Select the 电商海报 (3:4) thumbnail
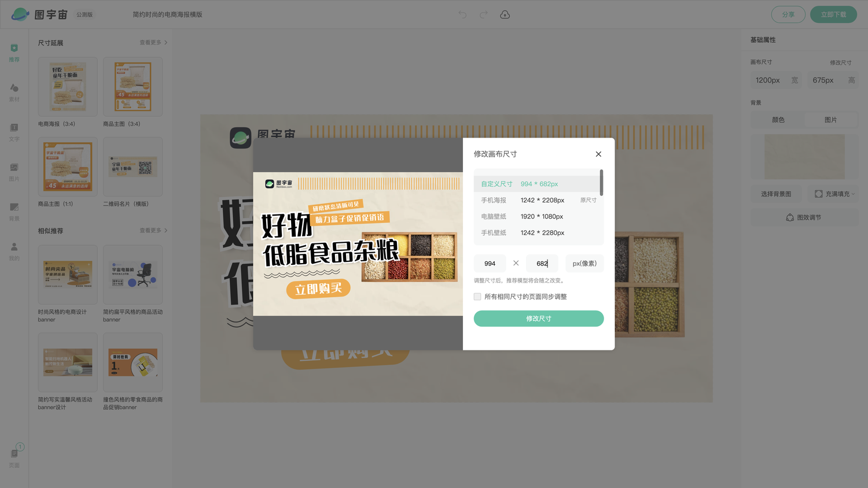The image size is (868, 488). pyautogui.click(x=68, y=87)
